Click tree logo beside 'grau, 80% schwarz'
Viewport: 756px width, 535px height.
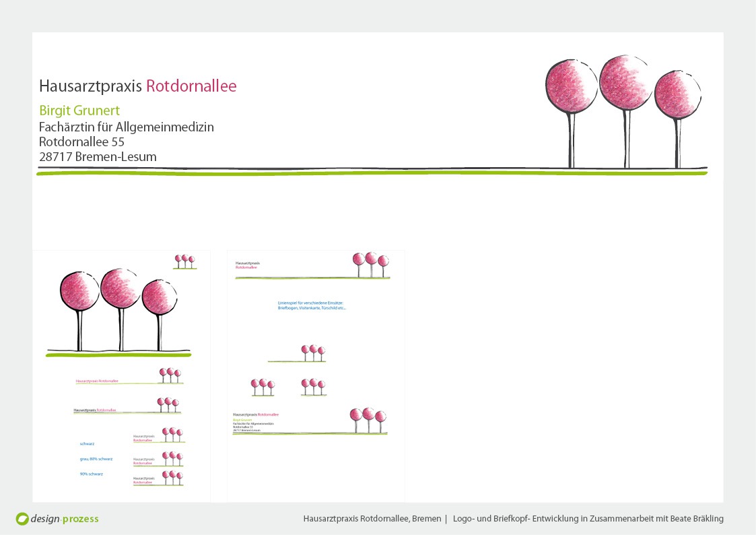click(x=172, y=459)
